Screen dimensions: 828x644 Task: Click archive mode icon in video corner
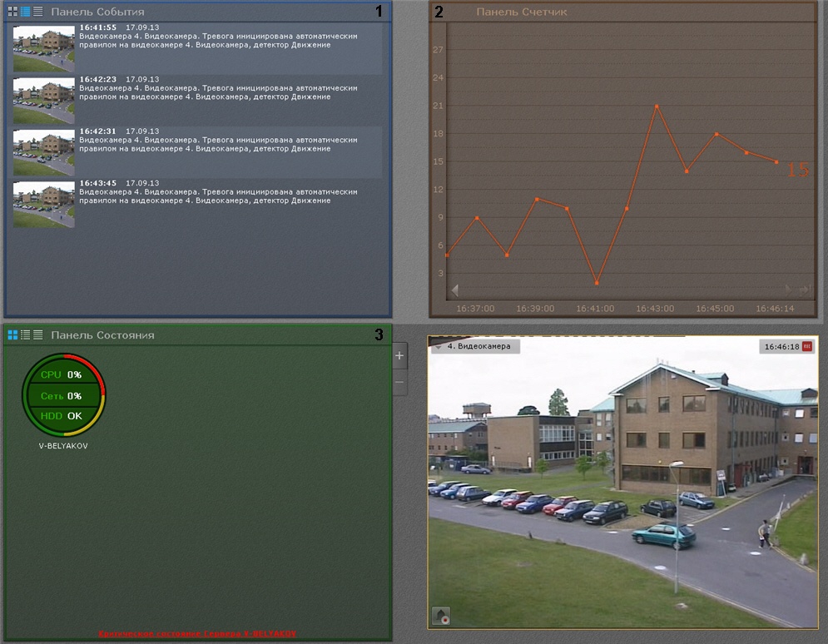coord(441,616)
